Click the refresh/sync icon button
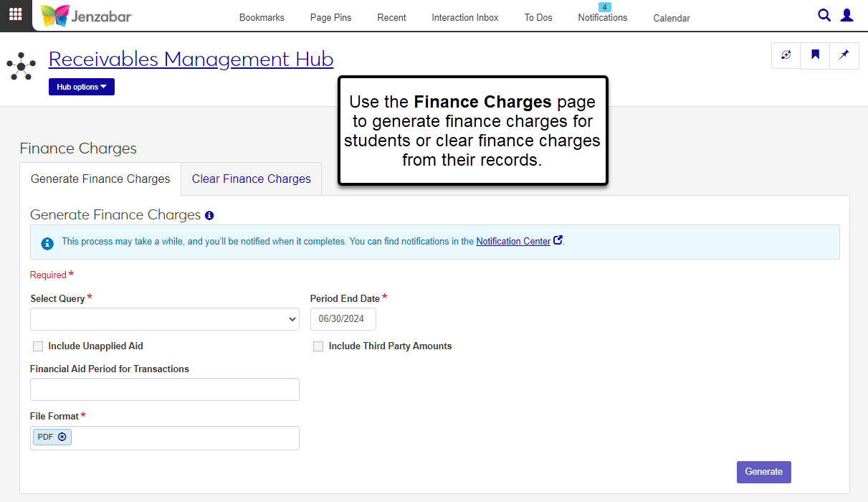 786,55
